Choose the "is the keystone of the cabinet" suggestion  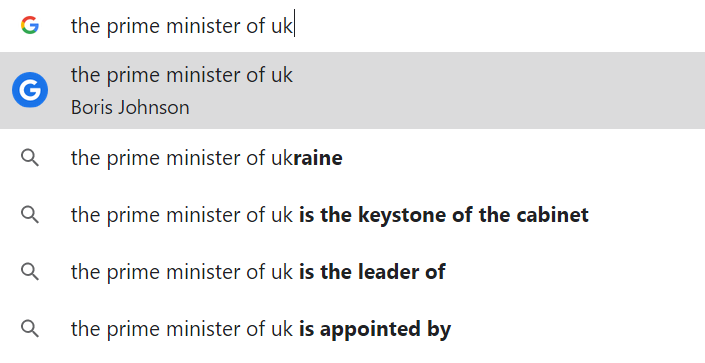coord(352,215)
